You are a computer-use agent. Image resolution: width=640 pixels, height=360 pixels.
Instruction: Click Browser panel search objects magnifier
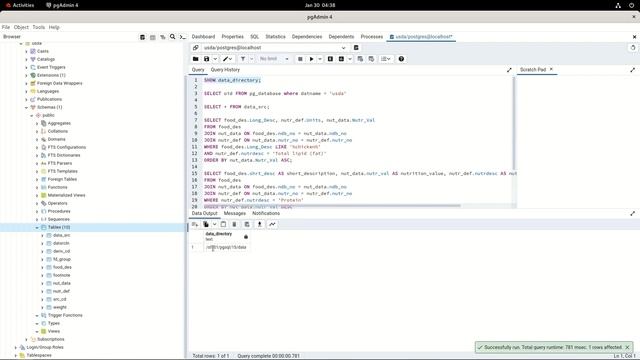173,37
